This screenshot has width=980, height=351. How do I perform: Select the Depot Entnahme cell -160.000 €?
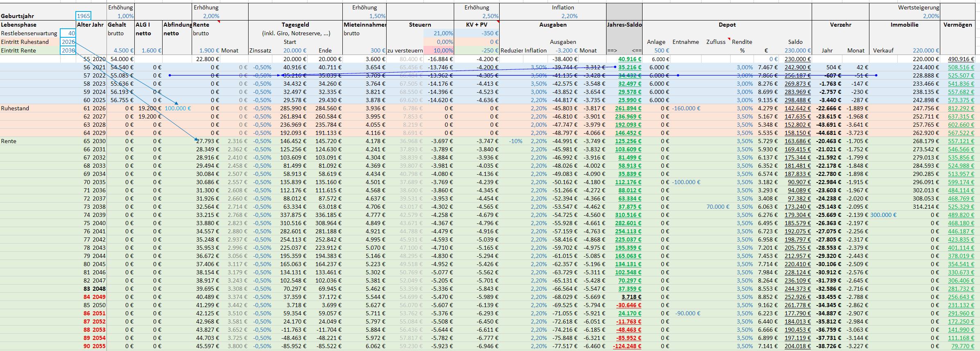pos(686,108)
